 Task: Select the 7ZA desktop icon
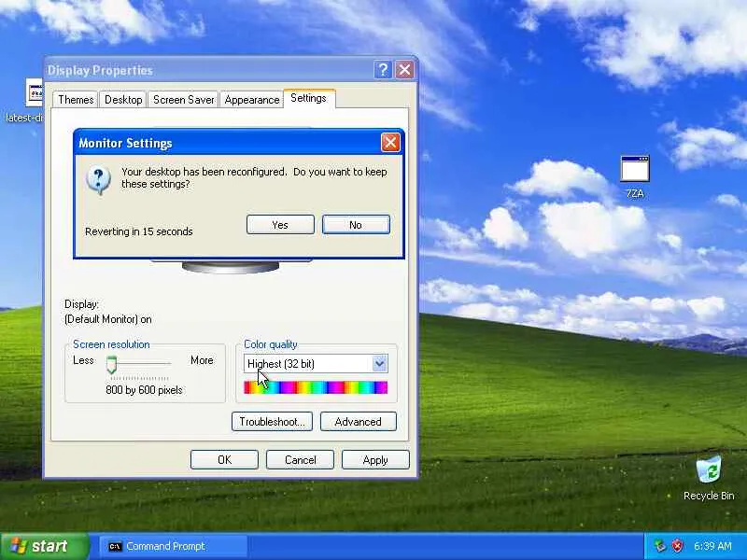(x=635, y=176)
